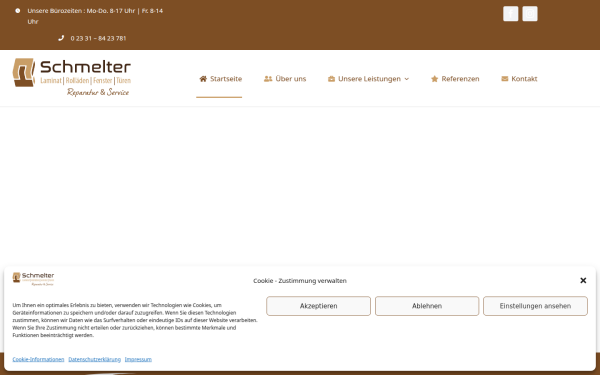Open the Datenschutzerklärung link

tap(95, 359)
